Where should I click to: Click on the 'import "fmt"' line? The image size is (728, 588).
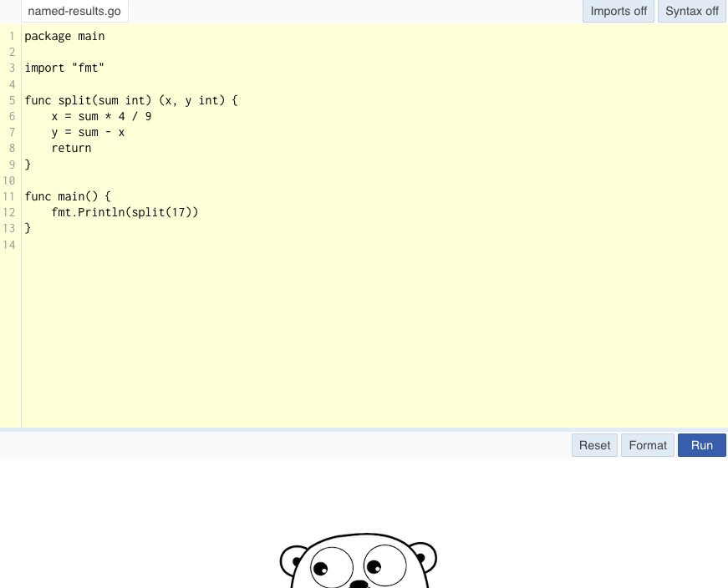(64, 68)
